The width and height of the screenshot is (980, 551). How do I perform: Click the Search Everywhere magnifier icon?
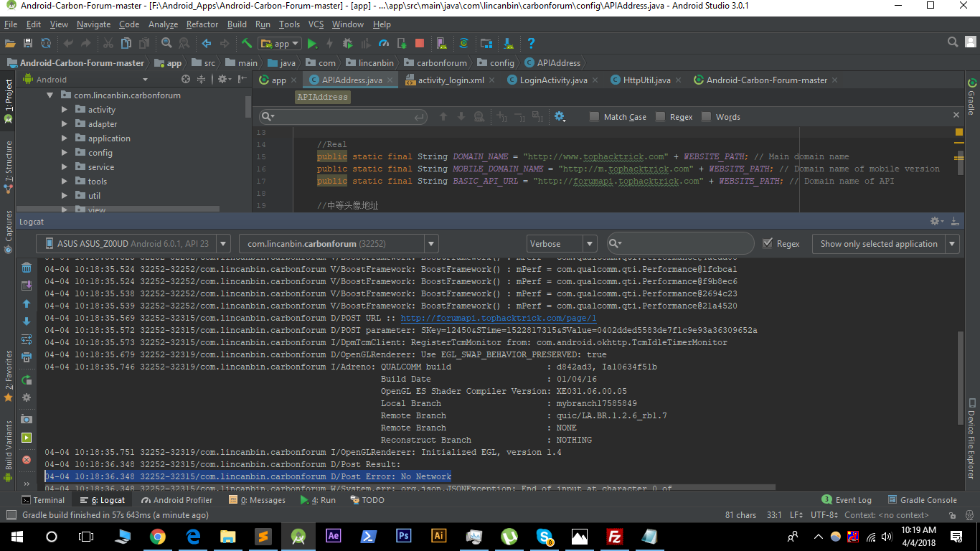(x=953, y=43)
